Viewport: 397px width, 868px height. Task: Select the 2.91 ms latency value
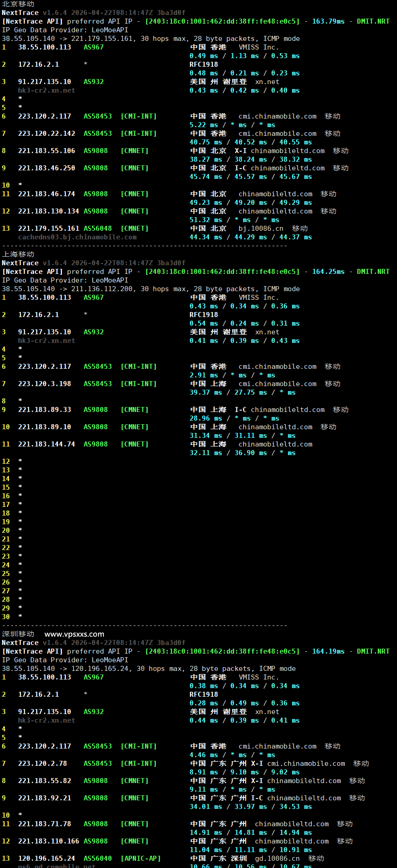(x=204, y=375)
